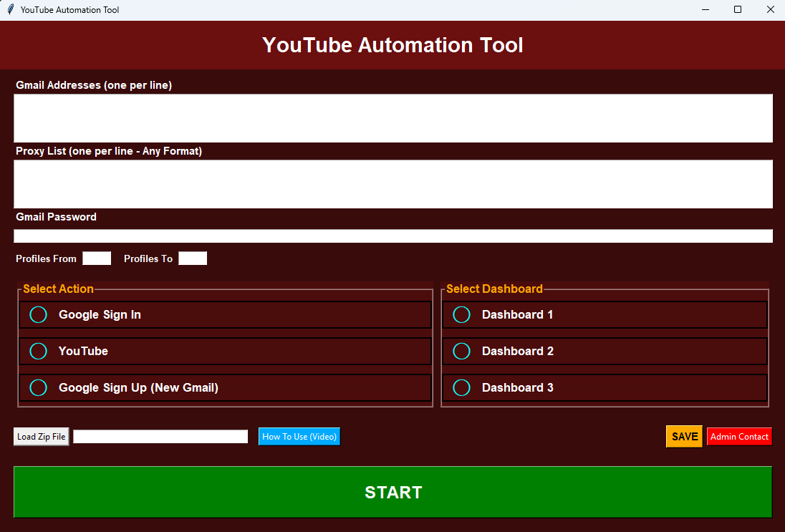
Task: Click the 'Gmail Addresses (one per line)' label
Action: point(94,85)
